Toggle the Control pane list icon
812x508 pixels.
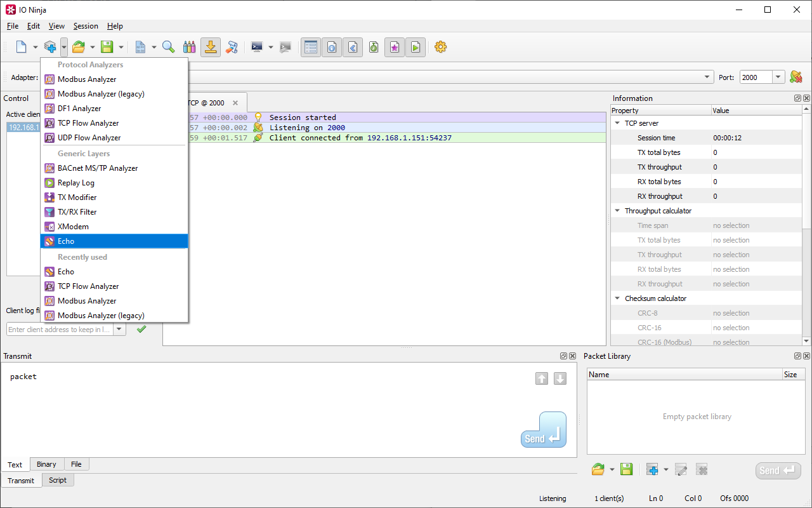tap(311, 47)
